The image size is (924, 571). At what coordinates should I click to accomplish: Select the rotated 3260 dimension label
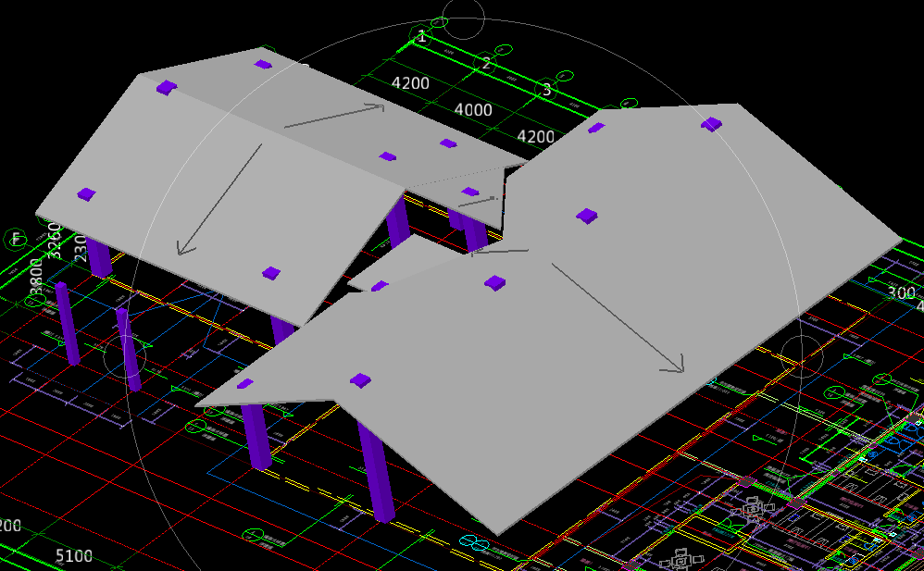click(55, 241)
